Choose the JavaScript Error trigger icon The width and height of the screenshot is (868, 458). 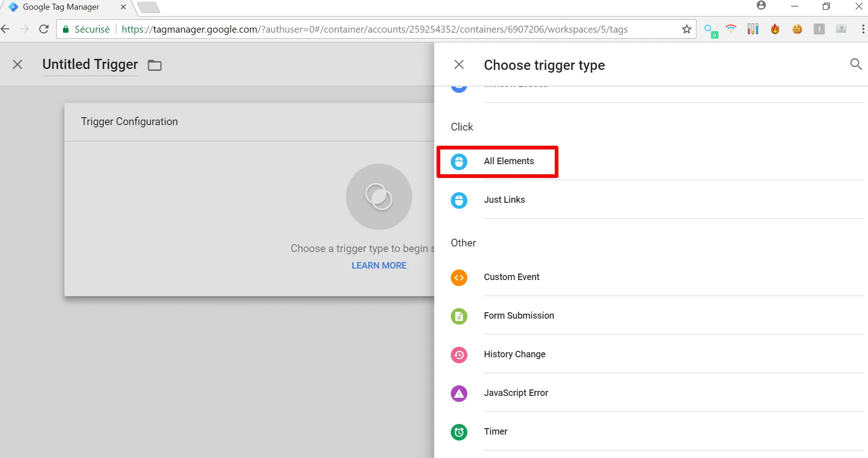[459, 393]
